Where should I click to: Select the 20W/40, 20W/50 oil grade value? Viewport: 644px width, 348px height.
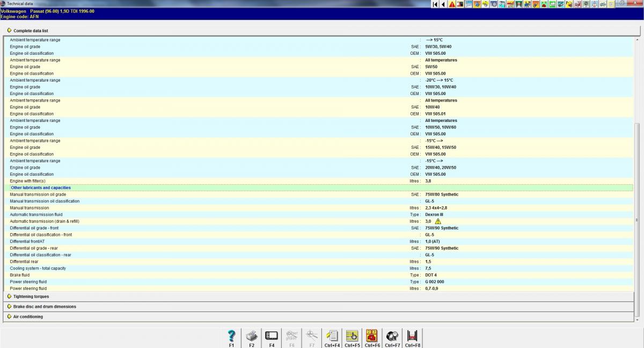[441, 168]
